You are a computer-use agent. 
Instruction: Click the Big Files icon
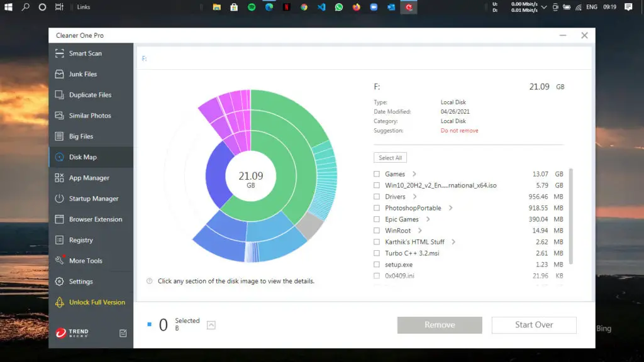(x=60, y=136)
